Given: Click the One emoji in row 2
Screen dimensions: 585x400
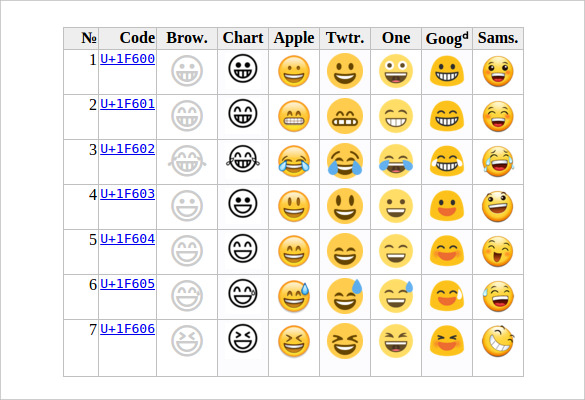Looking at the screenshot, I should click(396, 116).
